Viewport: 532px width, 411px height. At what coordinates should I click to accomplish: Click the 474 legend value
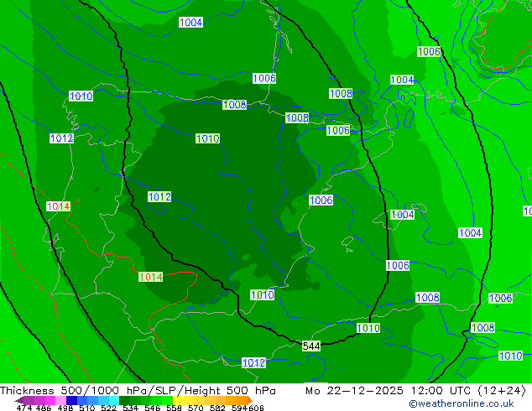24,408
